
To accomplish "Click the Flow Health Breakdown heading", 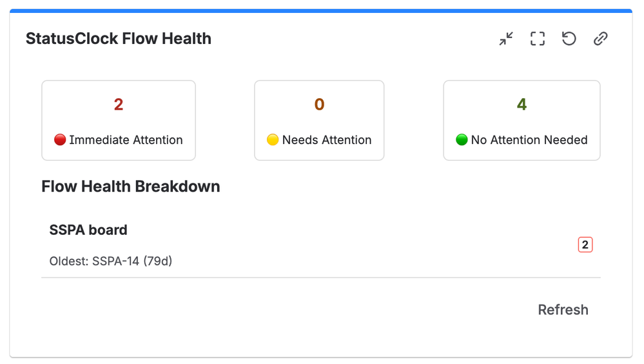I will [131, 187].
